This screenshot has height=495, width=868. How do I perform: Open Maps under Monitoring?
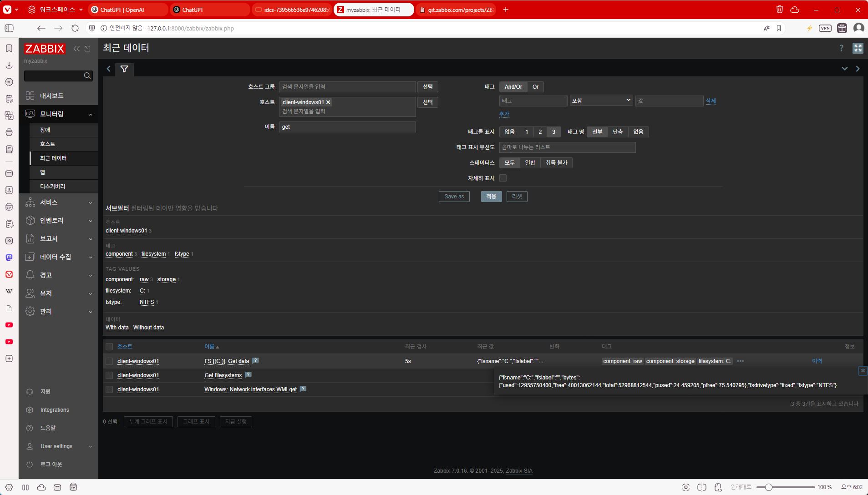coord(64,172)
